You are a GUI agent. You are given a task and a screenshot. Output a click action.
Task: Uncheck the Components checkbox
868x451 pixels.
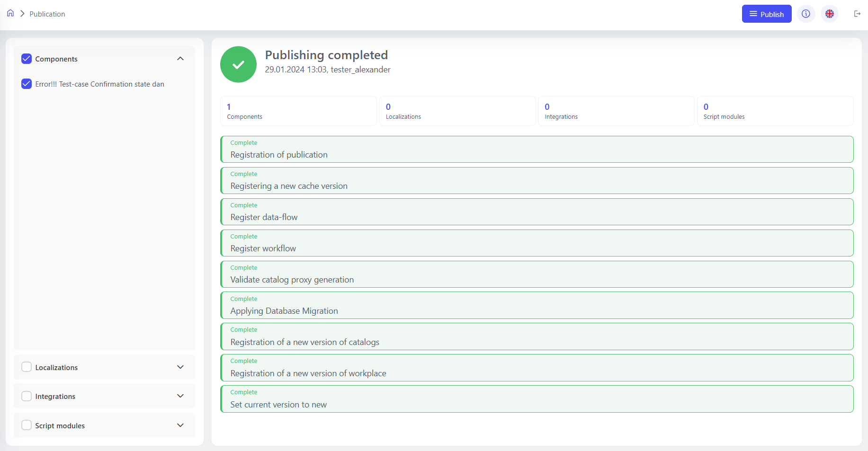[27, 59]
